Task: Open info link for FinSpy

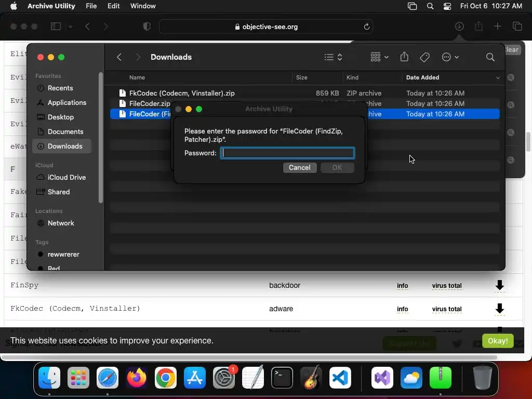Action: 403,286
